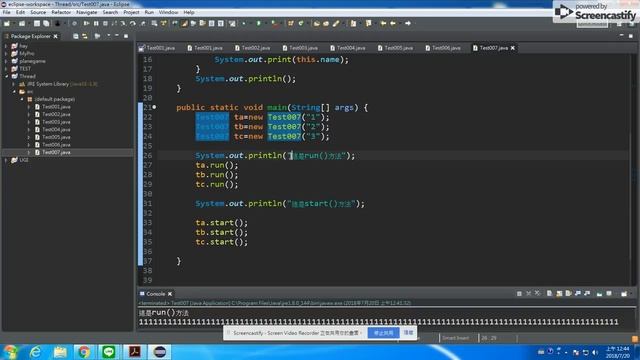Click the volume speaker tray icon
The width and height of the screenshot is (640, 360).
[595, 352]
